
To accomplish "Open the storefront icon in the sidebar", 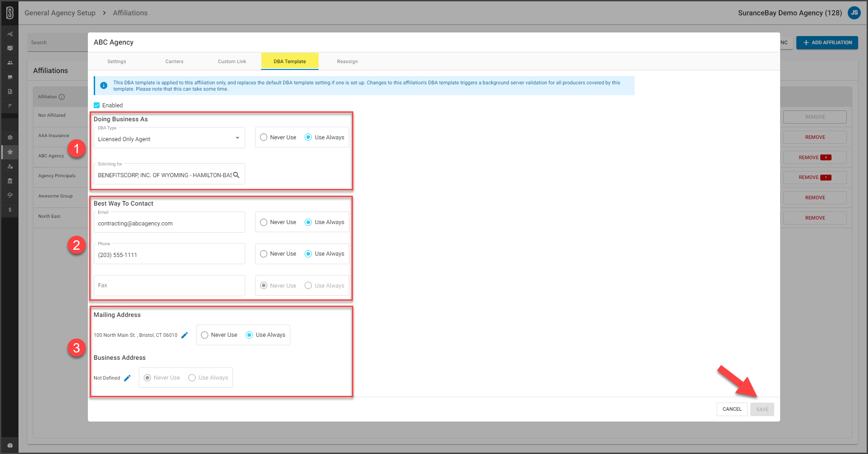I will (x=10, y=77).
